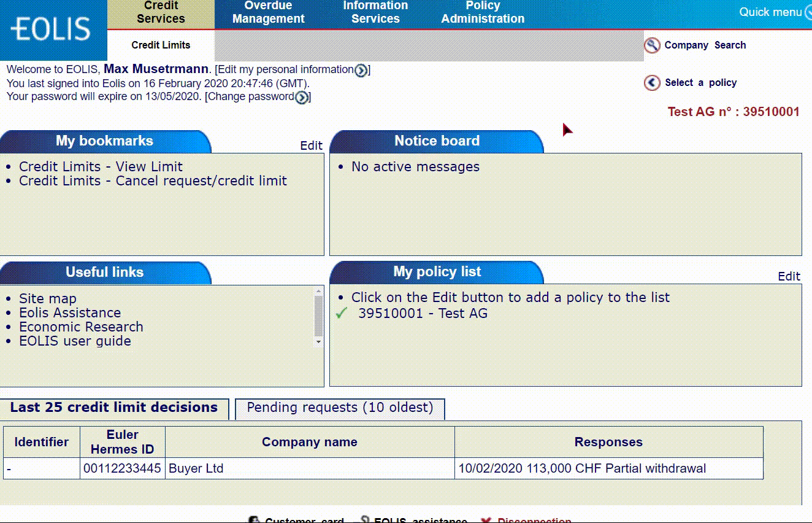This screenshot has height=523, width=812.
Task: Open the Information Services menu
Action: (x=375, y=13)
